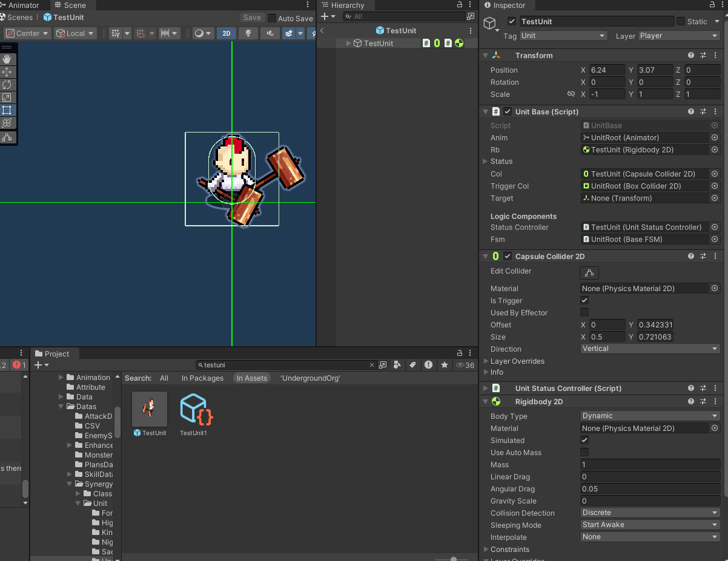
Task: Select the Move tool in Scene
Action: [x=7, y=72]
